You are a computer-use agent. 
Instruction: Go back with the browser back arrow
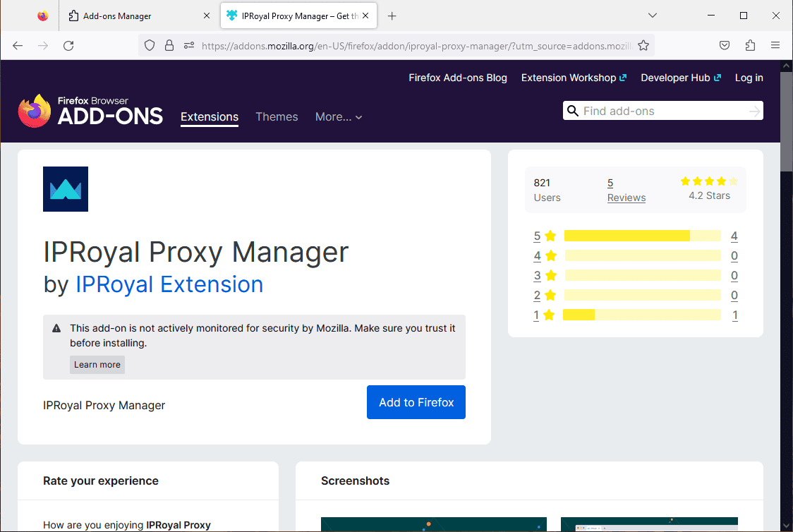click(x=18, y=46)
